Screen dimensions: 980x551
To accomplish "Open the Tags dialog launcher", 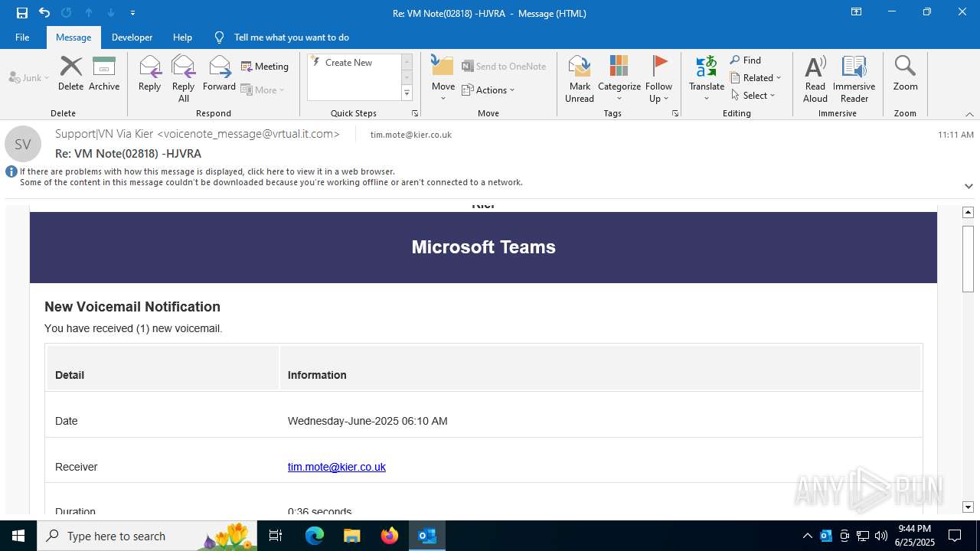I will tap(675, 113).
